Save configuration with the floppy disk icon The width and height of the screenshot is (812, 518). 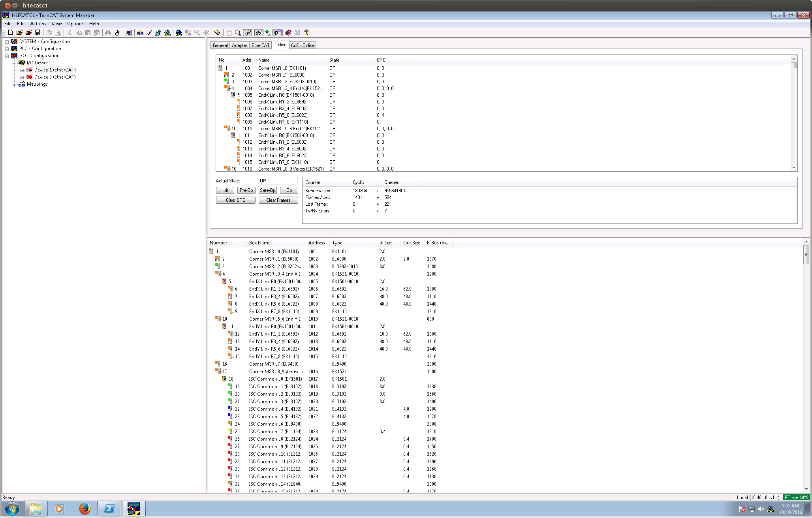click(x=38, y=33)
